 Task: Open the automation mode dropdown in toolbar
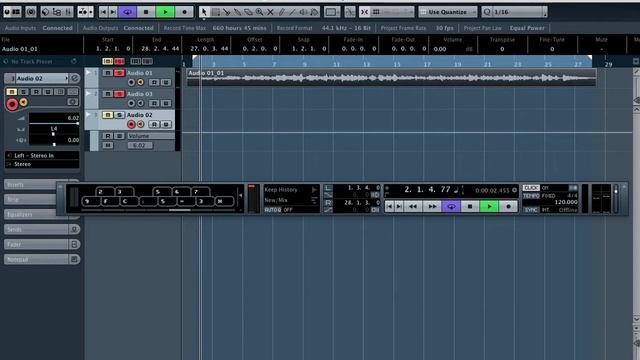pyautogui.click(x=85, y=12)
